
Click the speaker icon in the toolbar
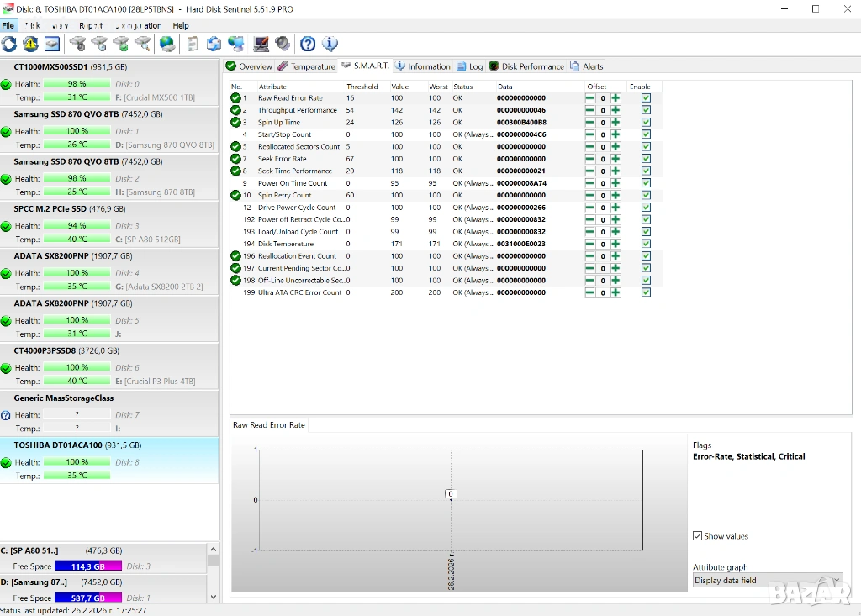tap(283, 44)
